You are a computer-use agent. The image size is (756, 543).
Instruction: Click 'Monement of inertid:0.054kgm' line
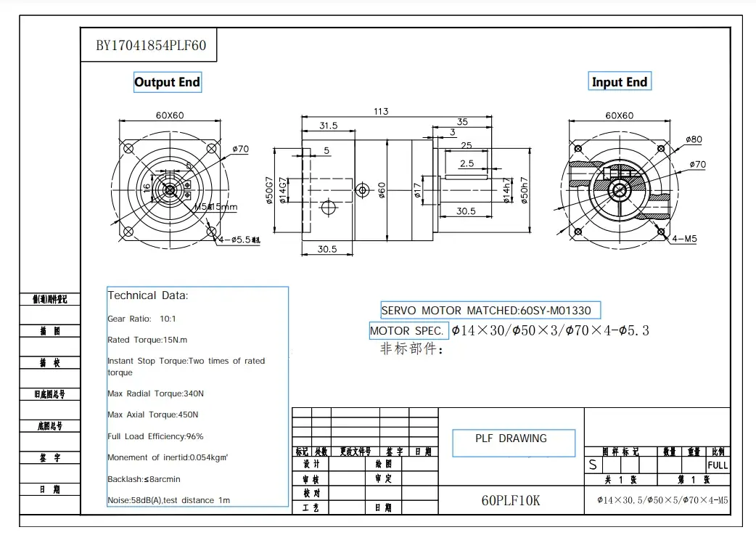coord(168,457)
